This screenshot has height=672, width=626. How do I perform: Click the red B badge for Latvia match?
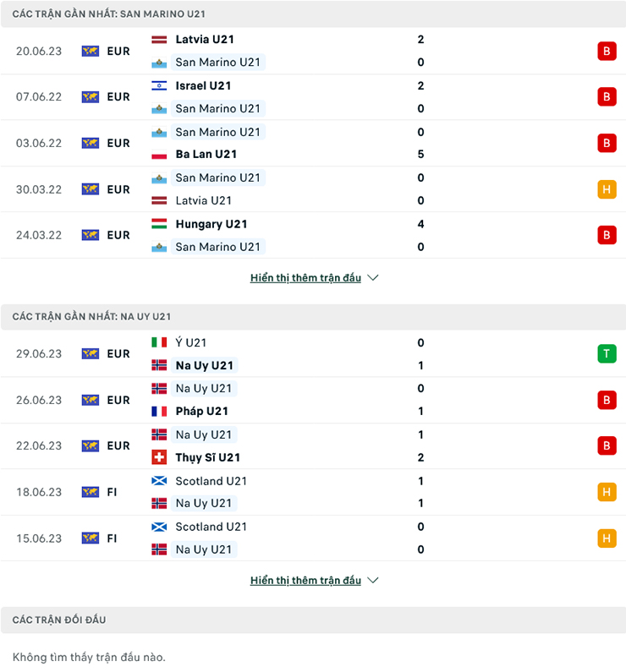[x=607, y=51]
